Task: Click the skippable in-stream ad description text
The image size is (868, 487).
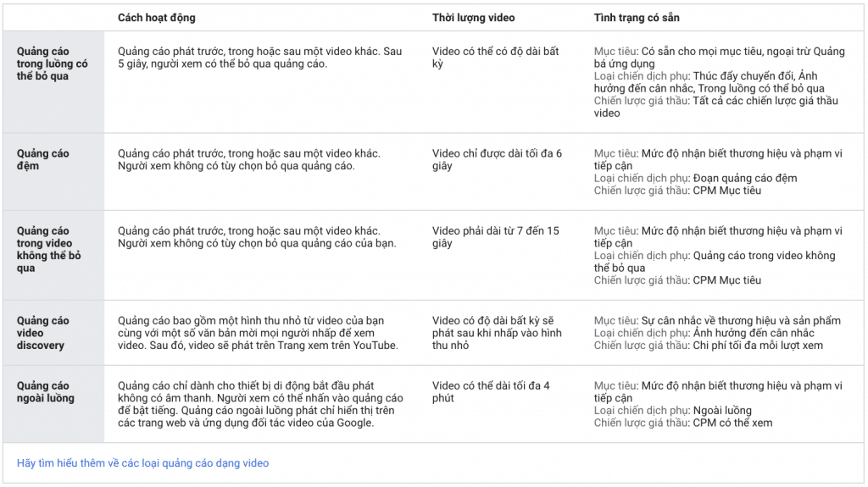Action: coord(260,58)
